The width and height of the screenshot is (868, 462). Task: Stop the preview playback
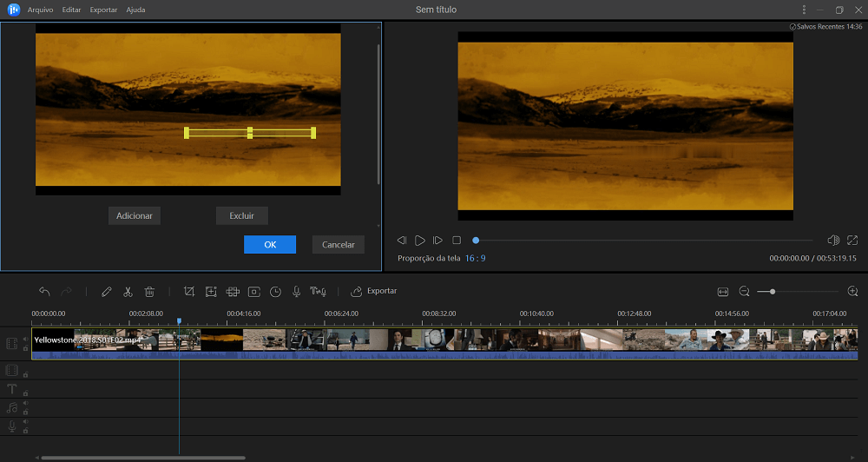(457, 240)
